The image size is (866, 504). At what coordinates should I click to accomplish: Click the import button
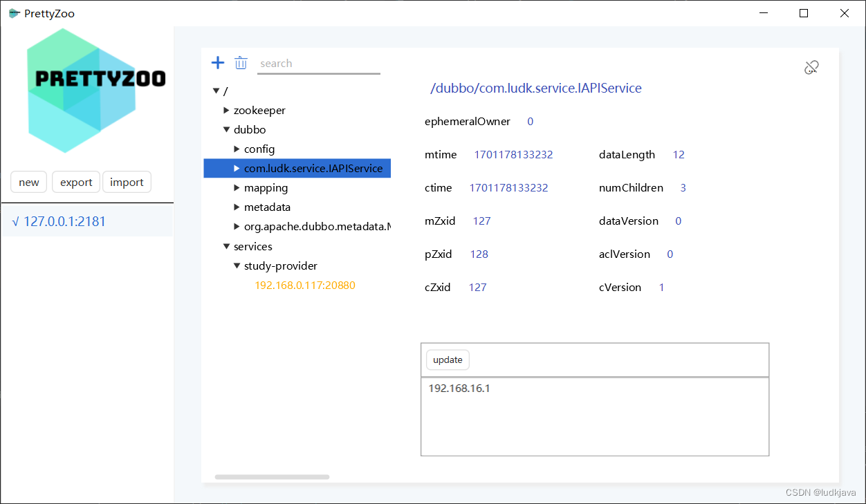pyautogui.click(x=127, y=182)
